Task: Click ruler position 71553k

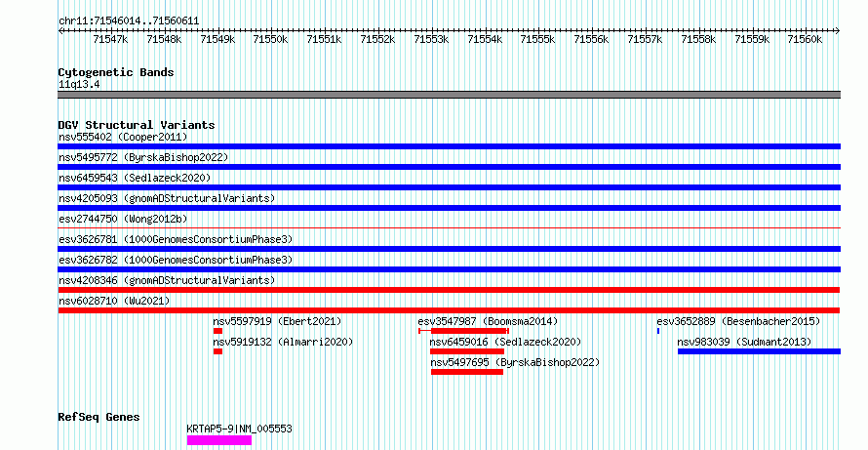Action: 432,39
